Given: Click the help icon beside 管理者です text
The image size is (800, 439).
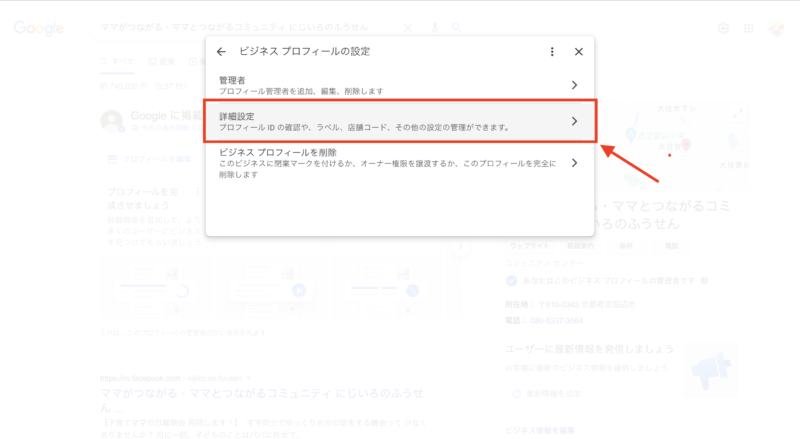Looking at the screenshot, I should point(704,280).
